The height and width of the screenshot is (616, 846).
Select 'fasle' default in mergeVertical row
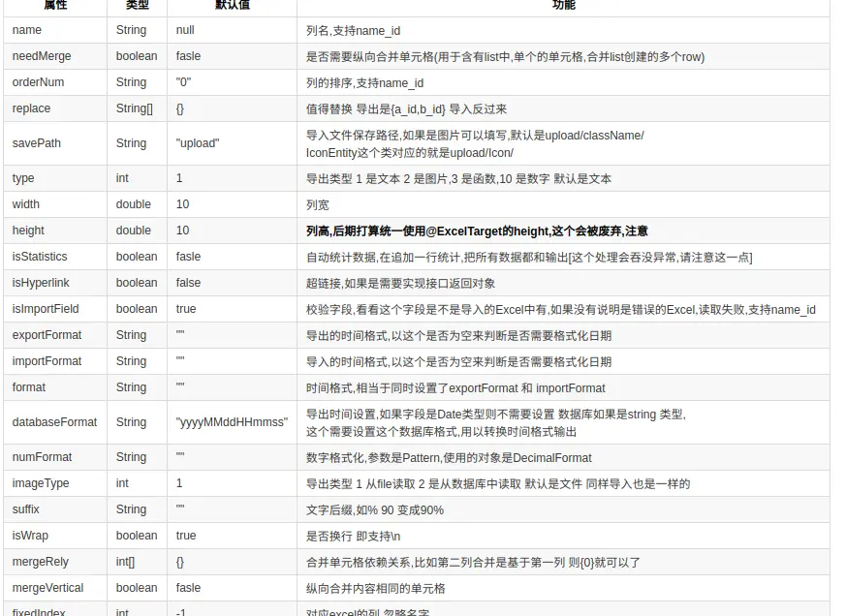point(188,588)
